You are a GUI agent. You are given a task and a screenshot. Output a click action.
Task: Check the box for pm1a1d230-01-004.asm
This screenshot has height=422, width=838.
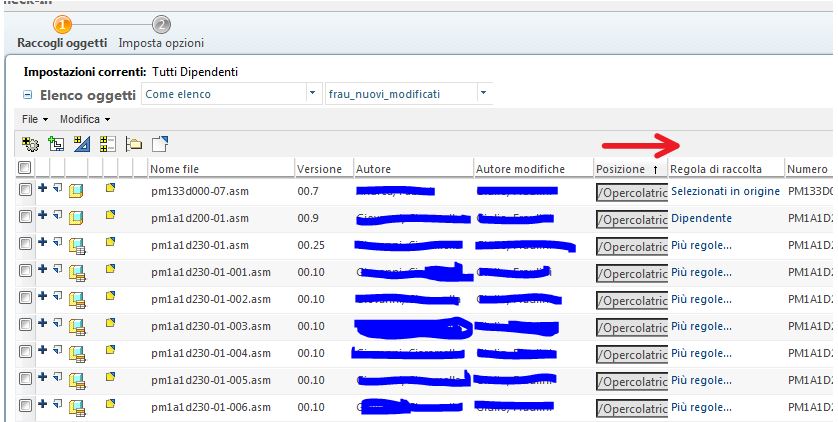point(25,351)
